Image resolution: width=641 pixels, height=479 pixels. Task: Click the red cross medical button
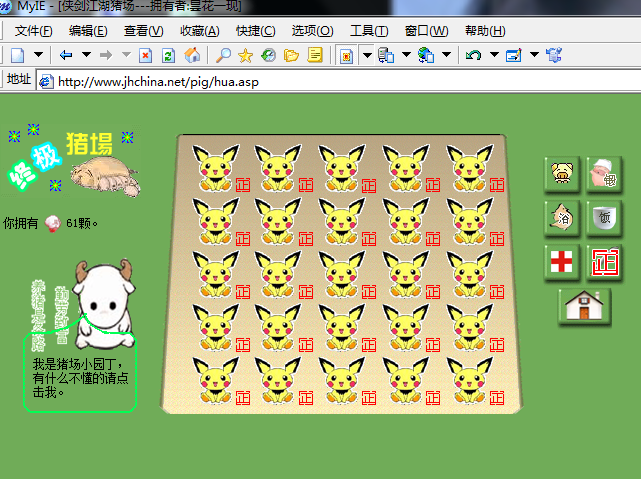pos(562,262)
